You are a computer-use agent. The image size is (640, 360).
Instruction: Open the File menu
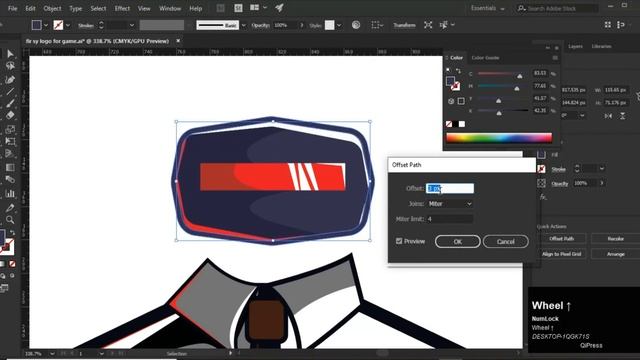(13, 8)
